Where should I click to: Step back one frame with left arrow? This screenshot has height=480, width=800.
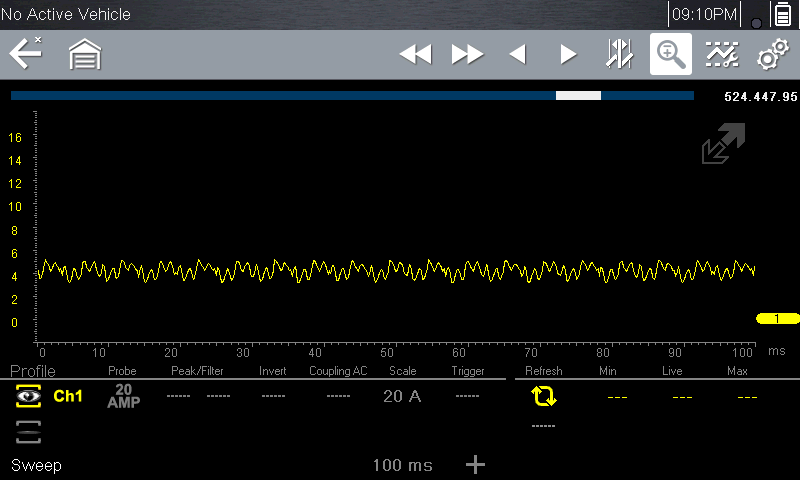[517, 55]
